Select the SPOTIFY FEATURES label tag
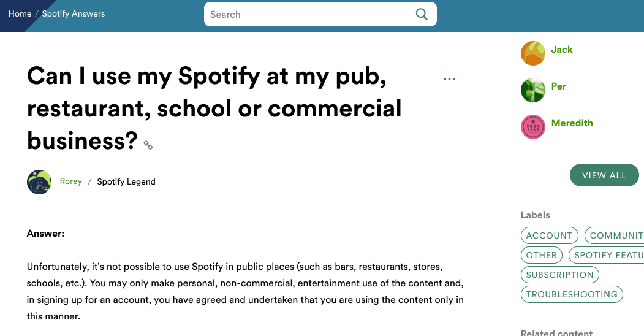This screenshot has height=336, width=644. (x=608, y=255)
